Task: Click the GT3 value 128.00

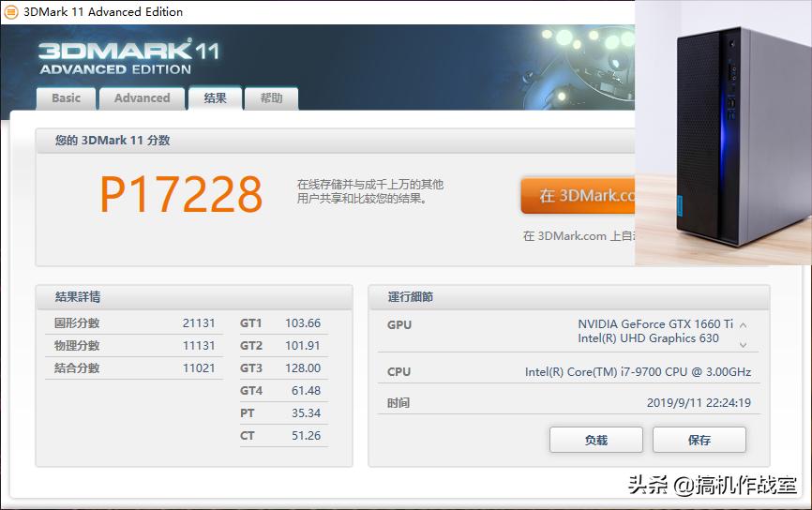Action: coord(303,368)
